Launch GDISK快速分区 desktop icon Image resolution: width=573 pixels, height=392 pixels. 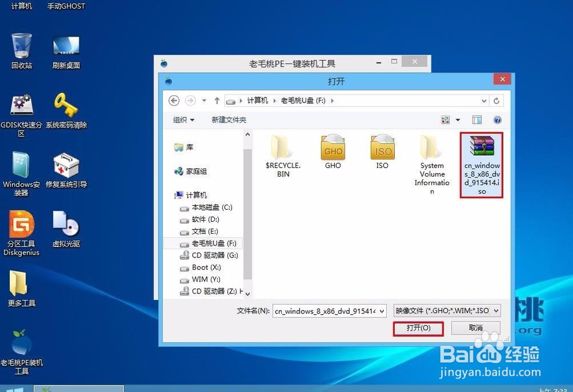pos(21,114)
